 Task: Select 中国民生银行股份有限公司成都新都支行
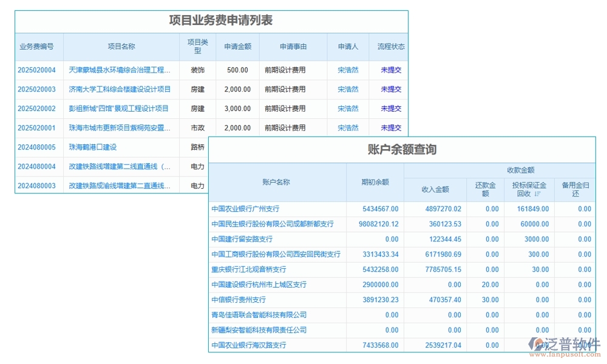click(x=271, y=224)
